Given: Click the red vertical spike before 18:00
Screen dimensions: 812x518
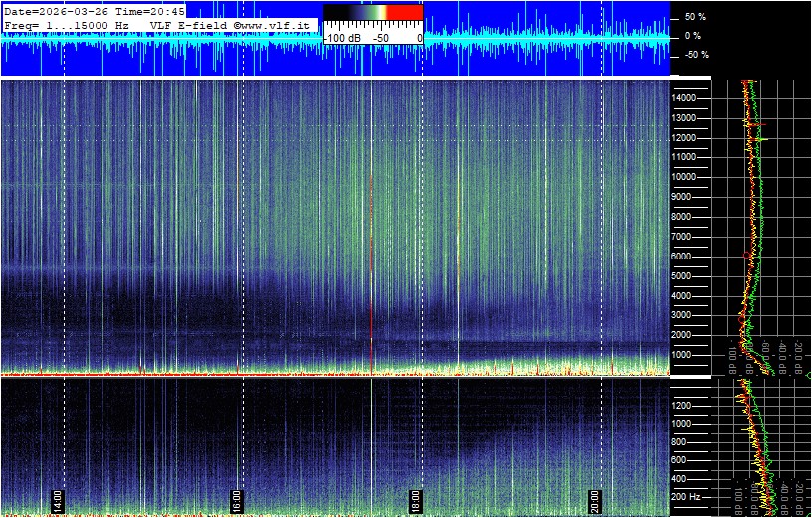Looking at the screenshot, I should 371,274.
